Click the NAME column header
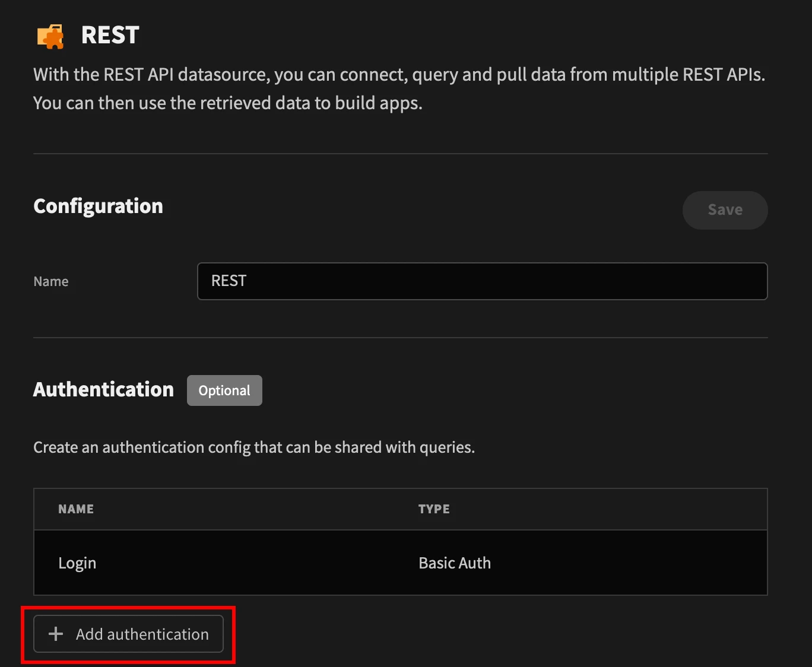The image size is (812, 667). (x=76, y=509)
